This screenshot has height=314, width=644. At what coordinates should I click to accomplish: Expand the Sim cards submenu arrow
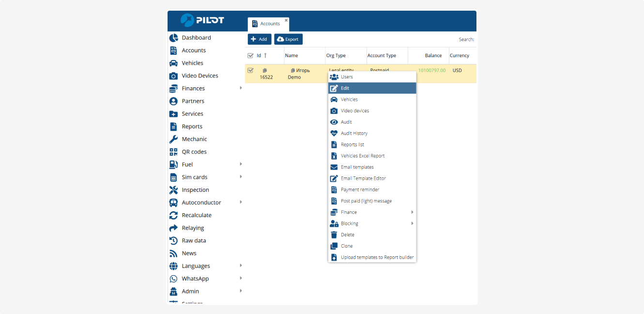point(241,177)
